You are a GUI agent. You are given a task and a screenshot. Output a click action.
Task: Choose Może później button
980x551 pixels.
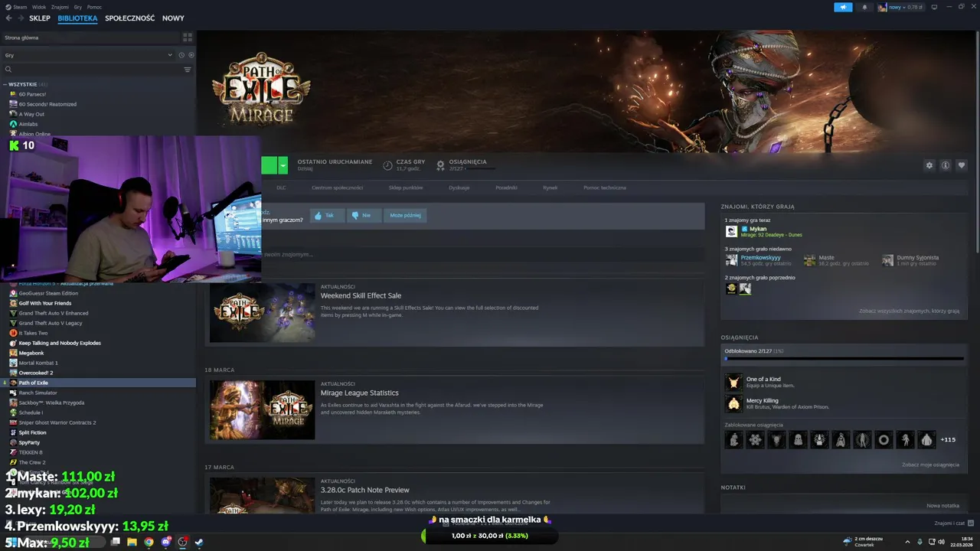tap(405, 216)
